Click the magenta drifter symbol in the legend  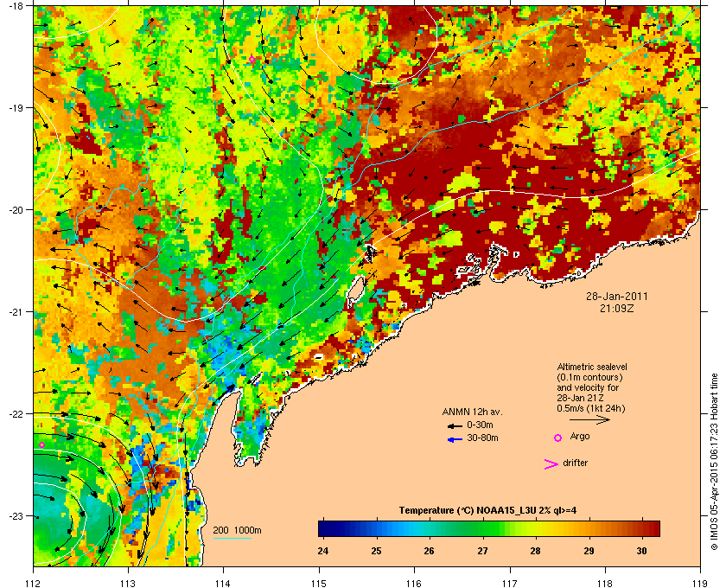point(551,464)
